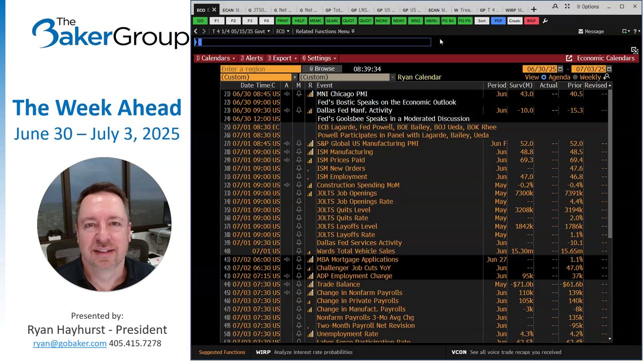Click the blue PDF button

498,21
